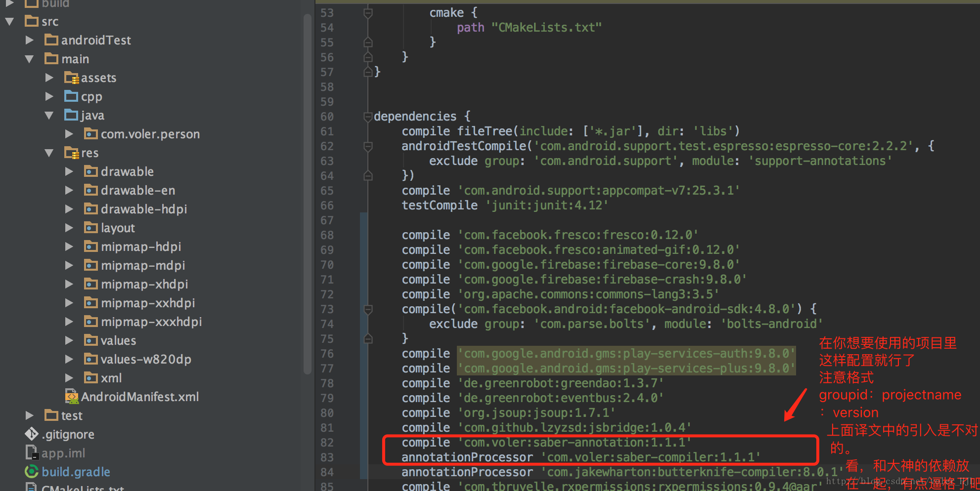Click the androidTest folder icon
The width and height of the screenshot is (980, 491).
tap(51, 40)
